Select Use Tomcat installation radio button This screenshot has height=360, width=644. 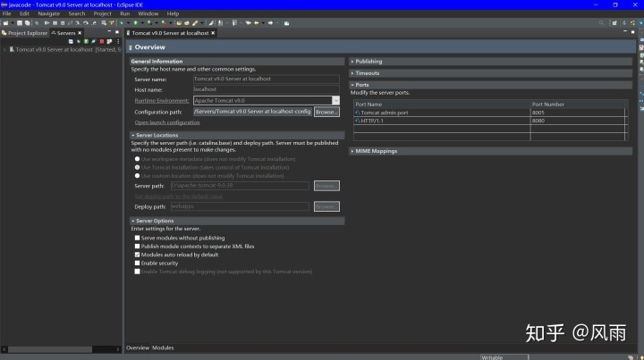[137, 167]
